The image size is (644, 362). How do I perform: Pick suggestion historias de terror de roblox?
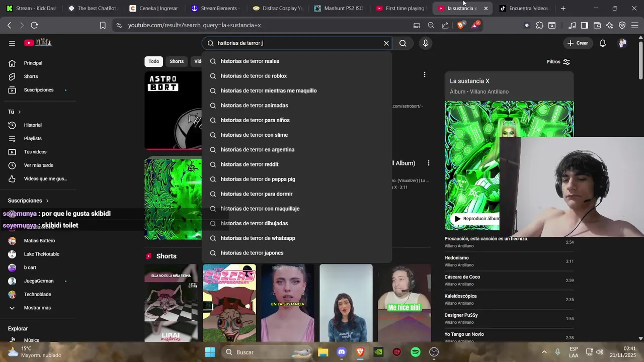[297, 76]
